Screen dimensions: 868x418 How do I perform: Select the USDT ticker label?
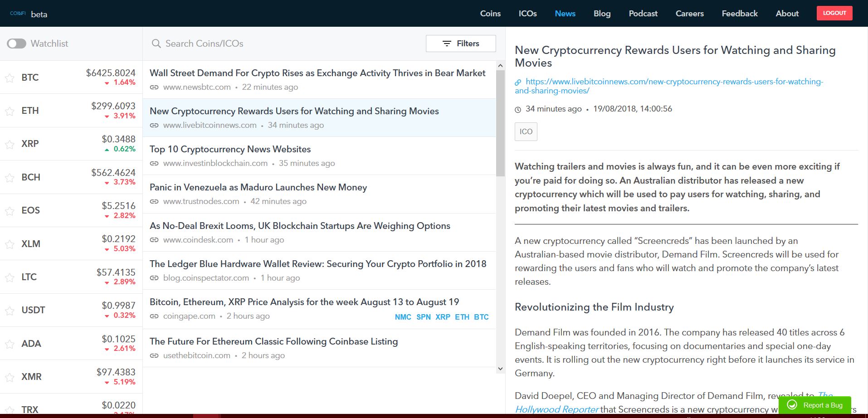click(33, 310)
